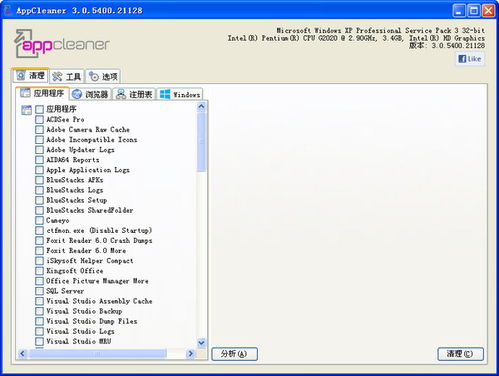The height and width of the screenshot is (376, 499).
Task: Toggle the 应用程序 root checkbox
Action: (x=39, y=109)
